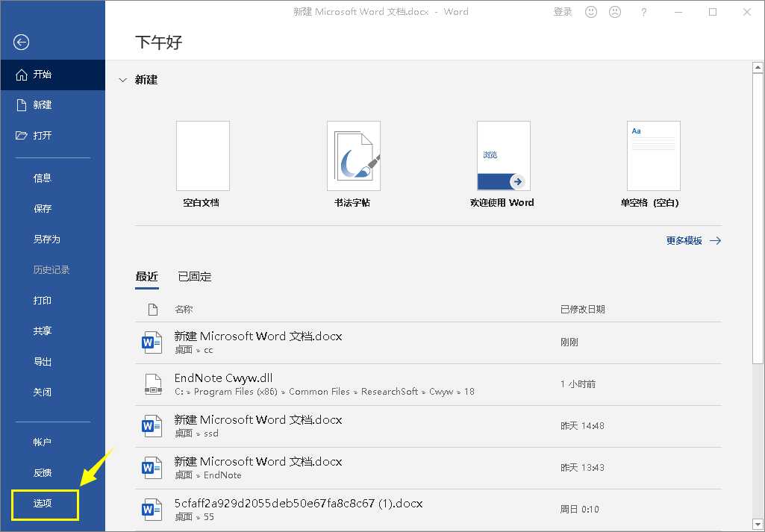Click the 1 小时前 modified date

[x=578, y=384]
